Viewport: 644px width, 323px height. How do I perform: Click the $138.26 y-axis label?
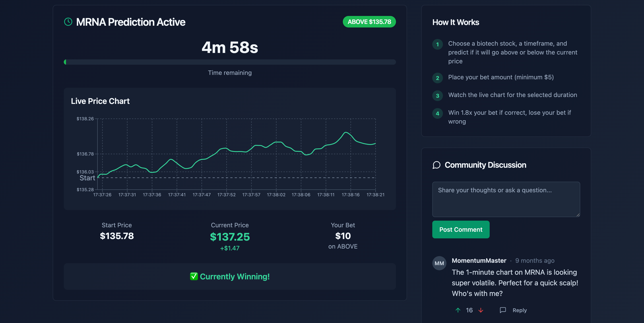[85, 119]
